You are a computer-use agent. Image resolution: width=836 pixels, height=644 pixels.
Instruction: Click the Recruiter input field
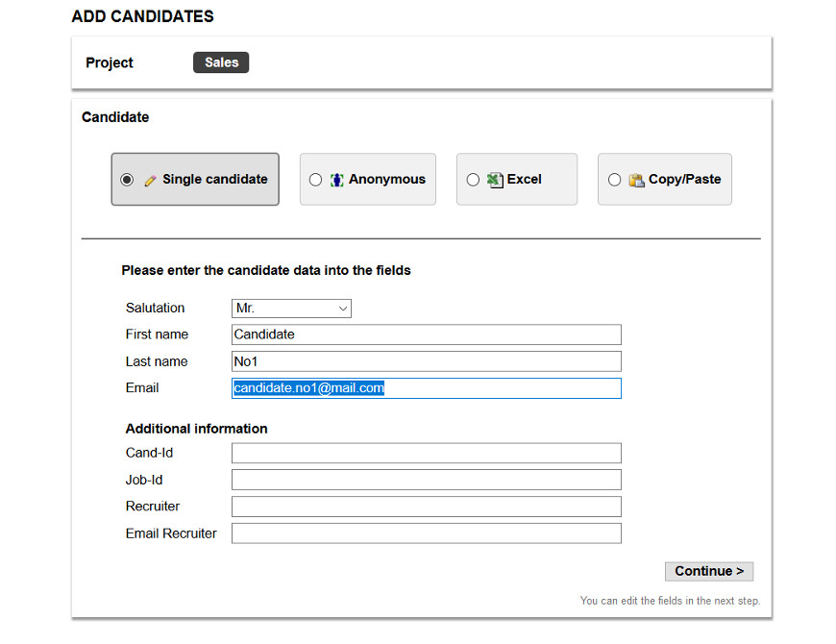427,507
